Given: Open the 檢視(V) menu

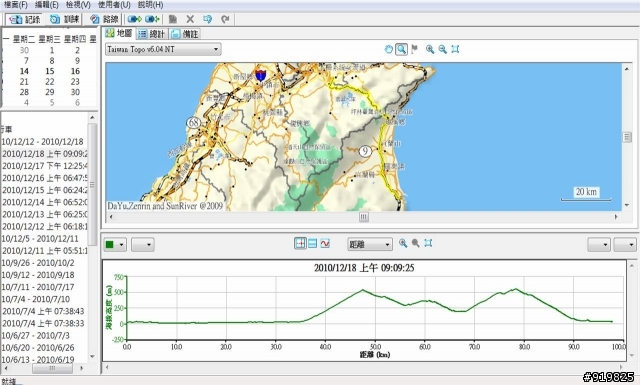Looking at the screenshot, I should (x=78, y=5).
